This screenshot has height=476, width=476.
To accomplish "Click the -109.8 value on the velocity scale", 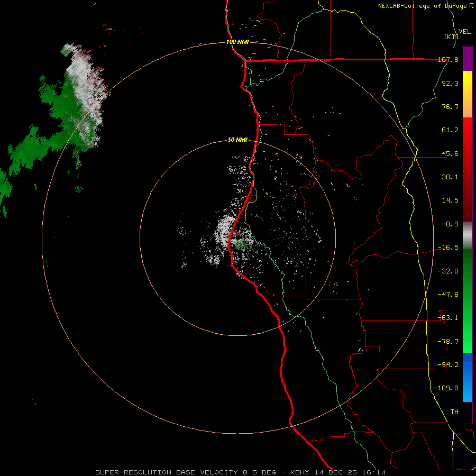I will pyautogui.click(x=446, y=388).
